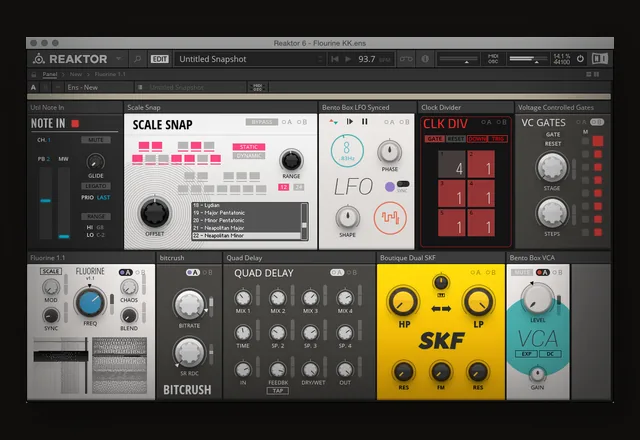Toggle MUTE in the Note In module
Image resolution: width=640 pixels, height=440 pixels.
click(96, 140)
